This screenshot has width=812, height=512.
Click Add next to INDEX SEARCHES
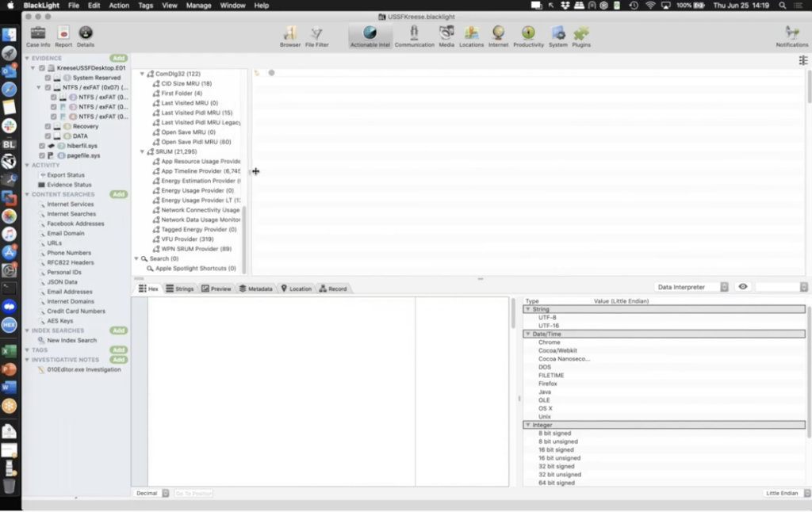(x=119, y=331)
